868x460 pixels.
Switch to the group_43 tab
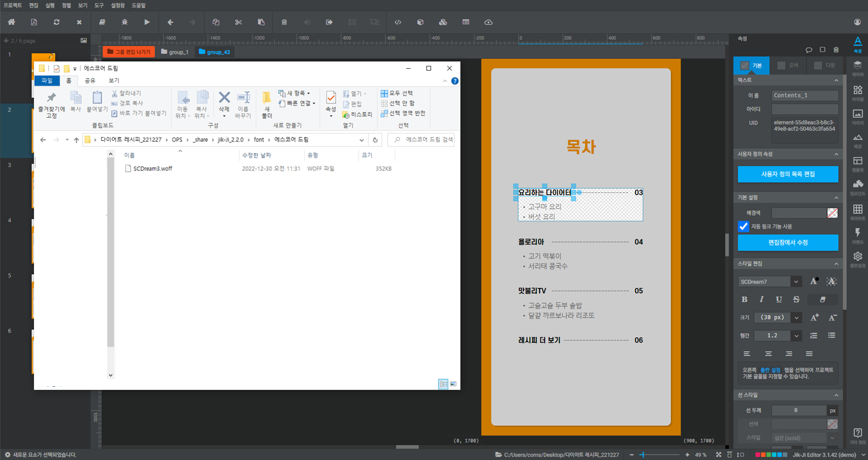coord(215,52)
